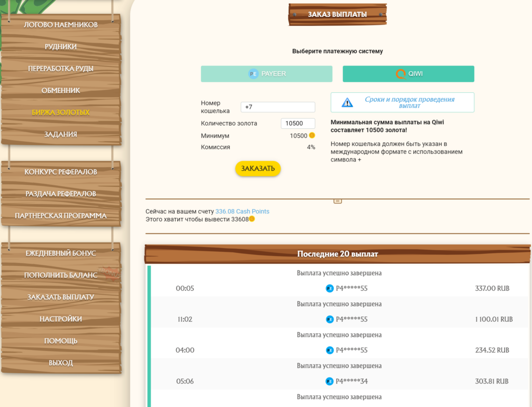
Task: Click the wallet number input field
Action: click(278, 107)
